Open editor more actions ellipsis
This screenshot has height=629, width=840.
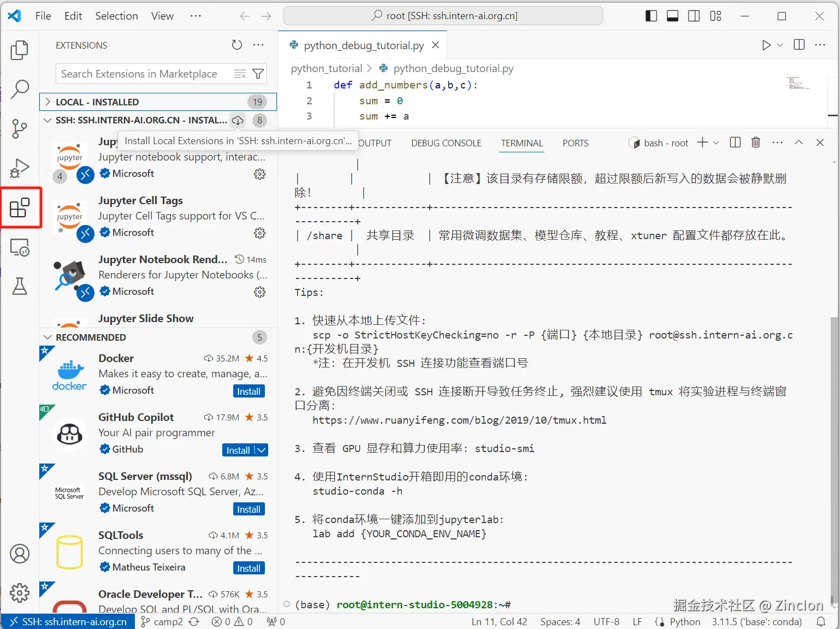(820, 45)
